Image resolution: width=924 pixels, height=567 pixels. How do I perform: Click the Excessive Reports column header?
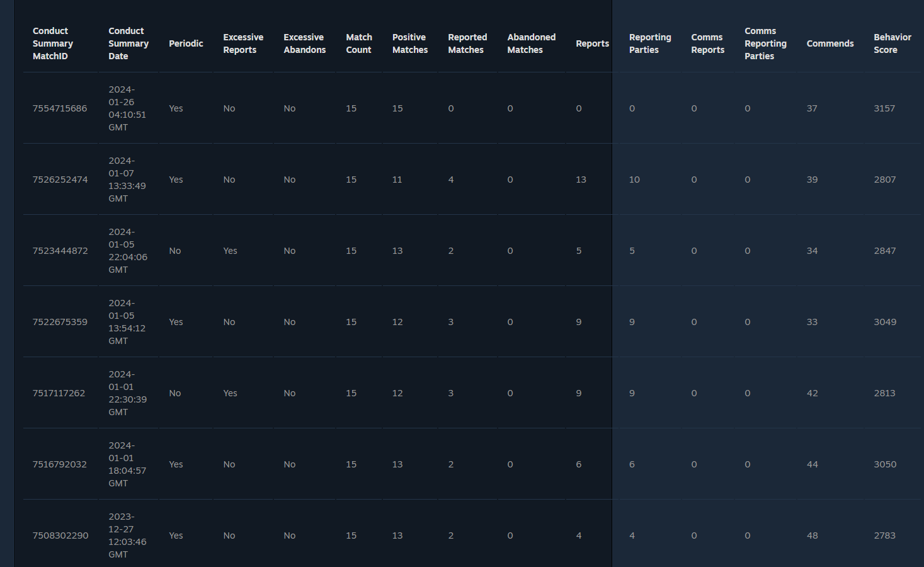pos(243,43)
